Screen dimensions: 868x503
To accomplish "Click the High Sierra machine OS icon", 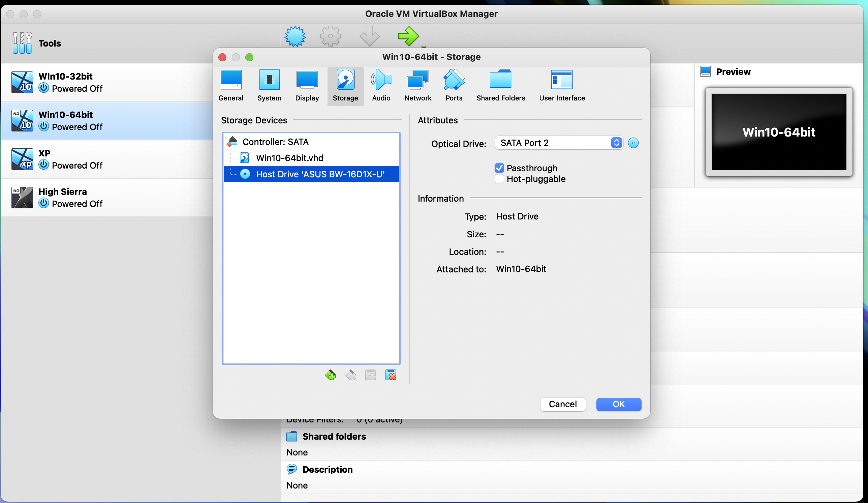I will click(x=22, y=198).
